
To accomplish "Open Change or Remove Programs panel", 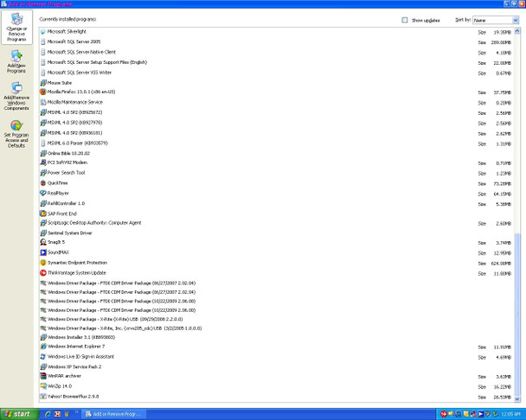I will (x=16, y=27).
